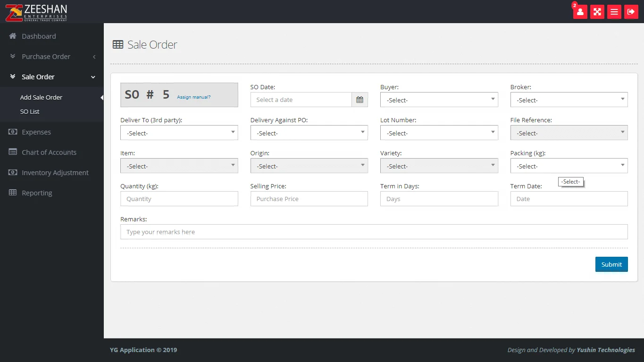Click the Assign manual? link
This screenshot has width=644, height=362.
[193, 97]
